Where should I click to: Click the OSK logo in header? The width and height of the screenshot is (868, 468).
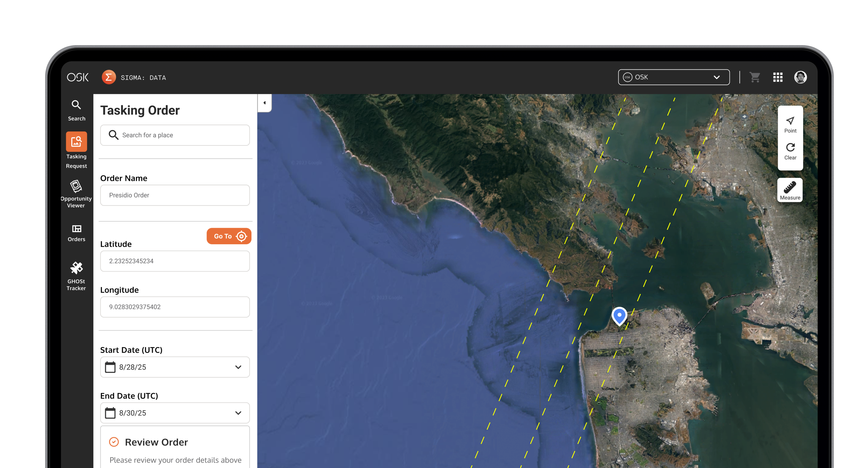pyautogui.click(x=78, y=78)
